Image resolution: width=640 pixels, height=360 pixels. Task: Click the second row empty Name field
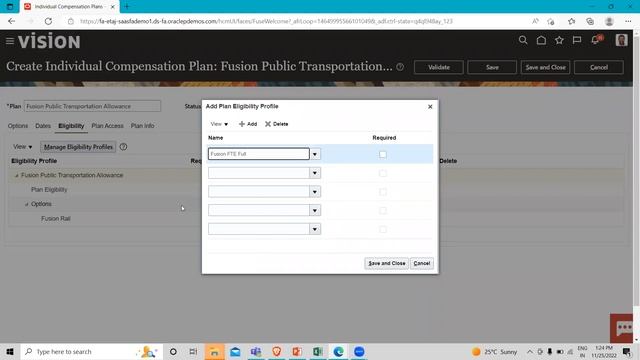pyautogui.click(x=259, y=173)
